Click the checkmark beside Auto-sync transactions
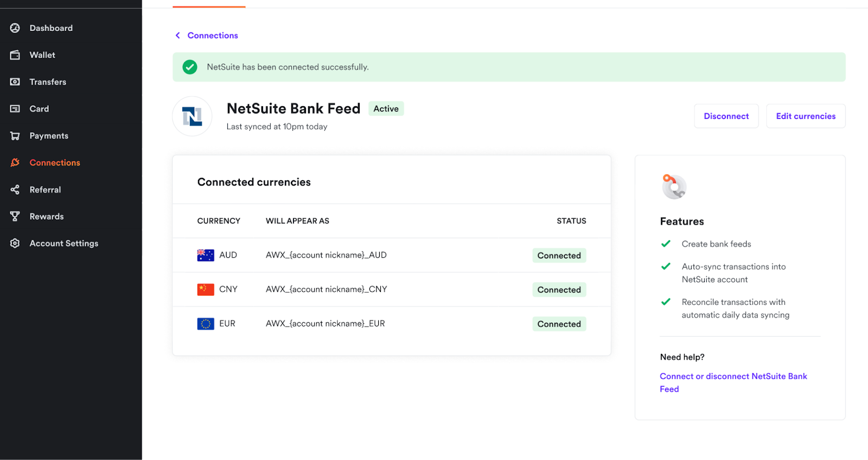 [x=666, y=266]
